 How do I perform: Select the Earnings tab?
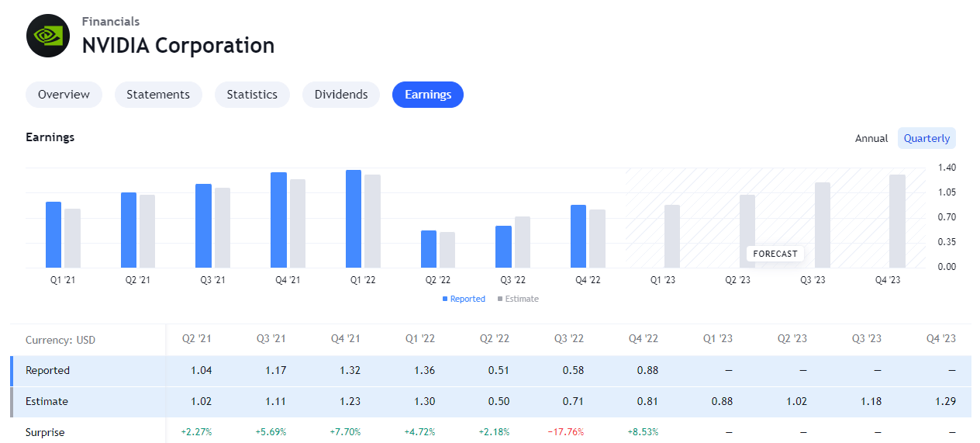428,95
